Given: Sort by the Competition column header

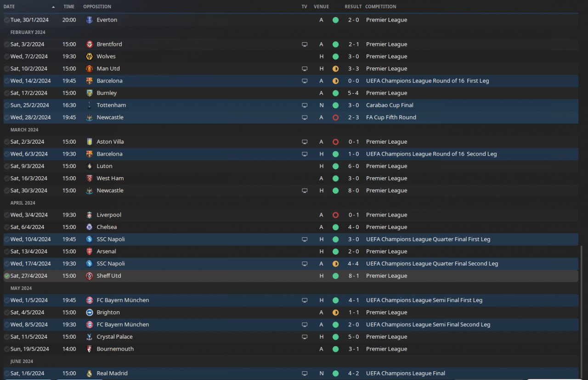Looking at the screenshot, I should (x=380, y=7).
